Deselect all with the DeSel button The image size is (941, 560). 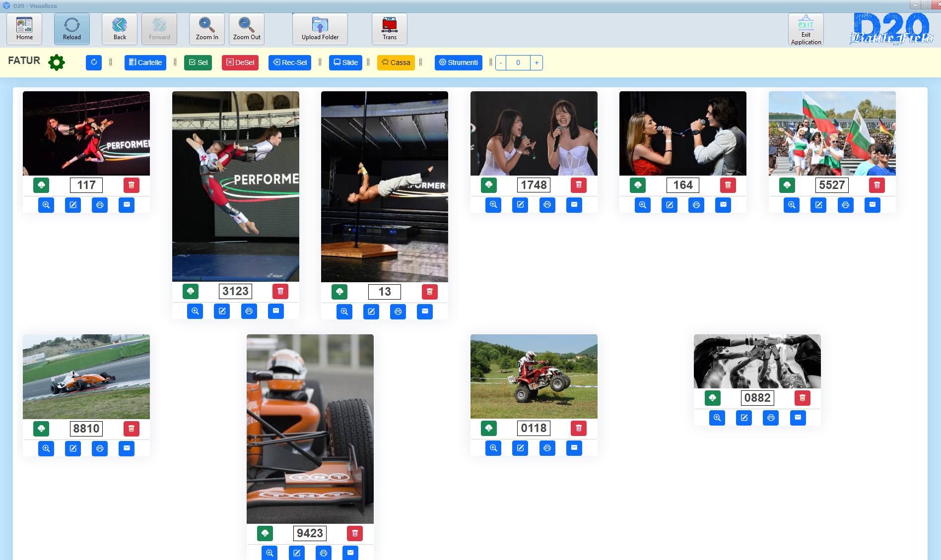point(240,62)
